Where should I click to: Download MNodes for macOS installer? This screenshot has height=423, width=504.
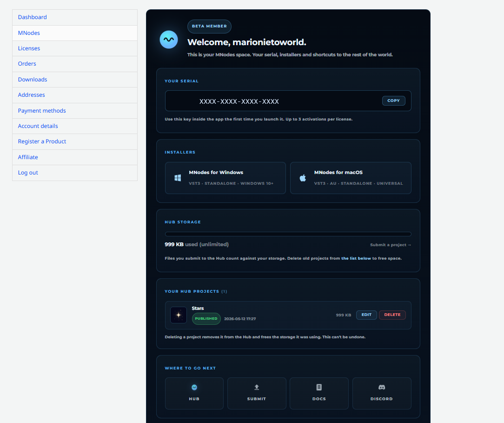tap(351, 178)
